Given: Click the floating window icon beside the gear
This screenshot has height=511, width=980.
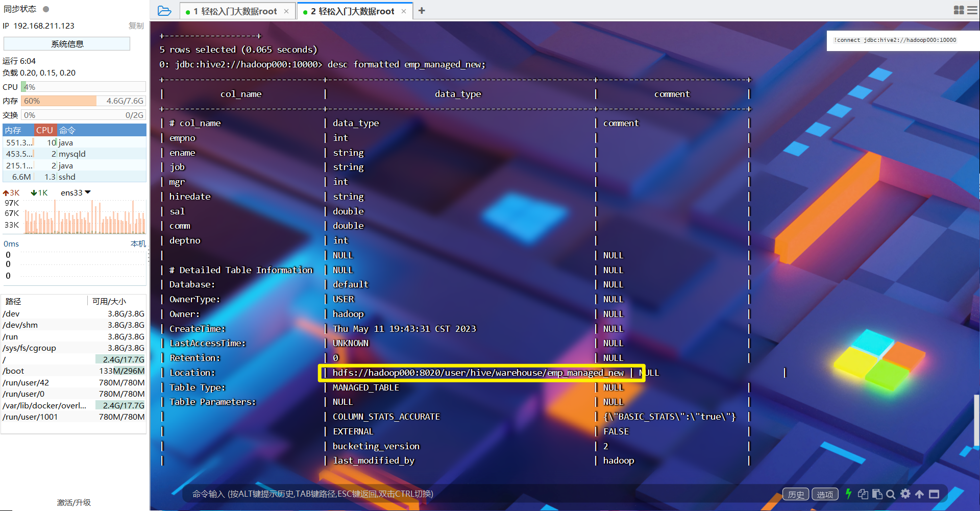Looking at the screenshot, I should point(934,494).
